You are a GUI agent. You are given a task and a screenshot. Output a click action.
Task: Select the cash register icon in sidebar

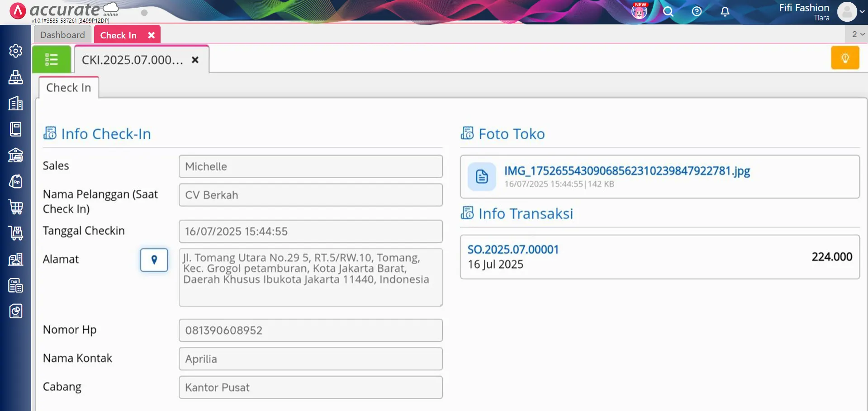(x=15, y=78)
